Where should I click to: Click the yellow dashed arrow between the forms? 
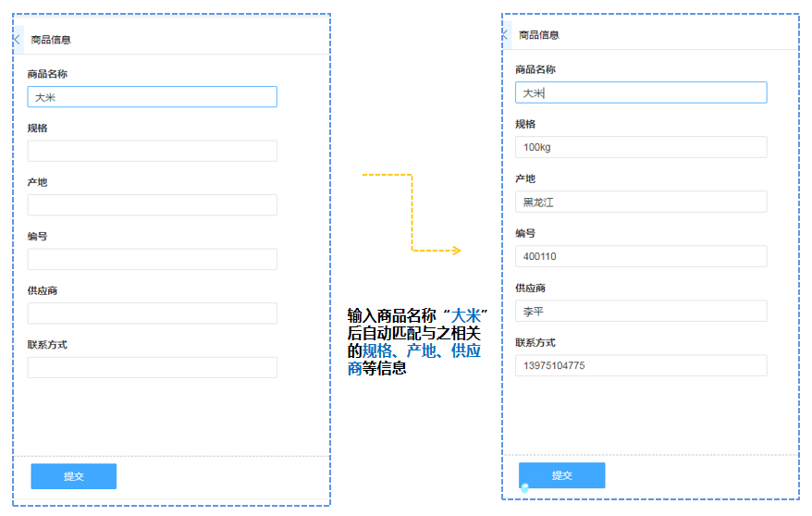pyautogui.click(x=412, y=212)
